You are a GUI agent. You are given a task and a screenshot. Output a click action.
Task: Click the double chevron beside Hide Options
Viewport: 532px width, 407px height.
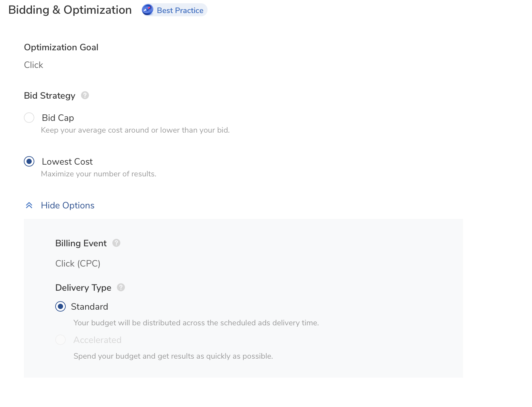29,205
